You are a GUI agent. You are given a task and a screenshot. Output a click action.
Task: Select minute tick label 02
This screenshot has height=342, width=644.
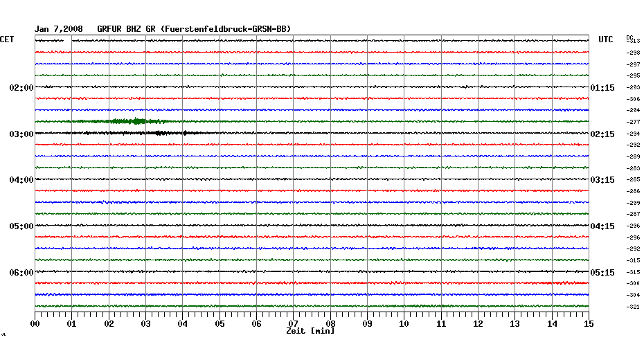pos(109,324)
